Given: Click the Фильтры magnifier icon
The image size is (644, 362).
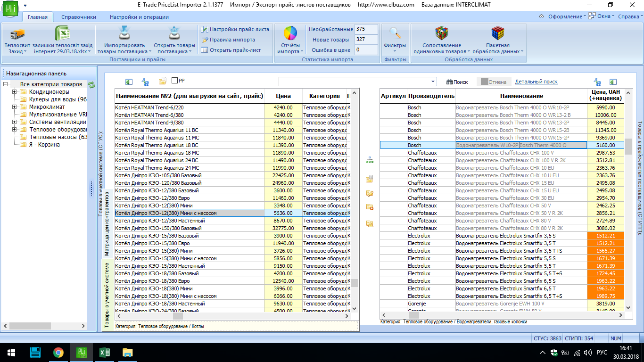Looking at the screenshot, I should (395, 34).
